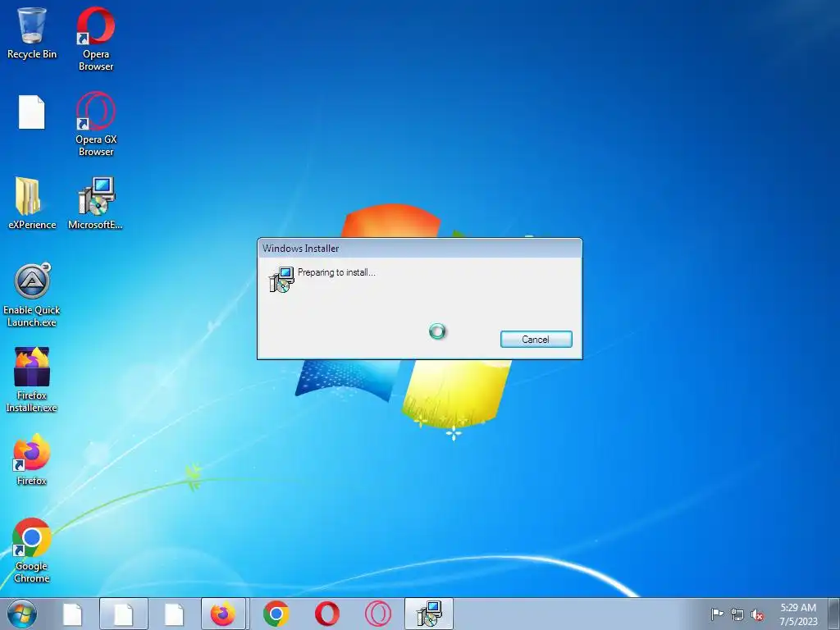Select the Opera GX Browser desktop shortcut

tap(96, 125)
